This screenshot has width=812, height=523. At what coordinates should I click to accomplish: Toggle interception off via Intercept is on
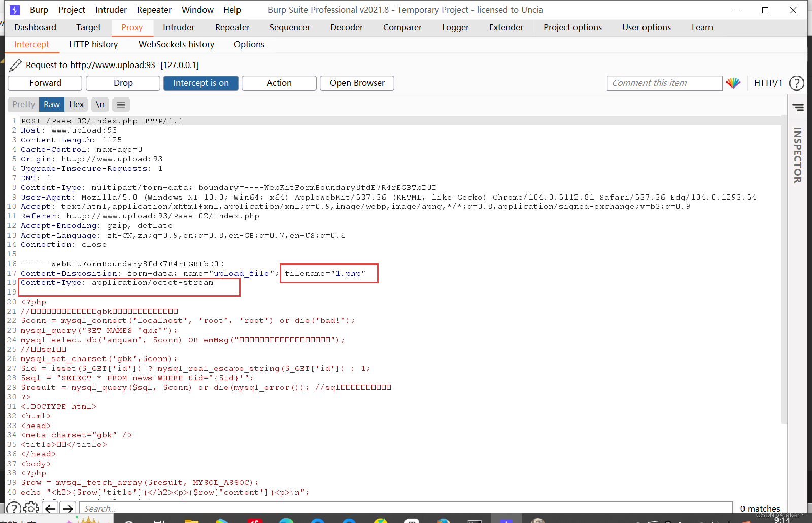click(x=201, y=83)
